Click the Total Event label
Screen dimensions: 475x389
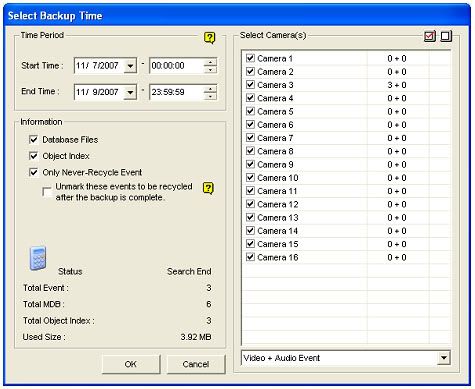(46, 288)
